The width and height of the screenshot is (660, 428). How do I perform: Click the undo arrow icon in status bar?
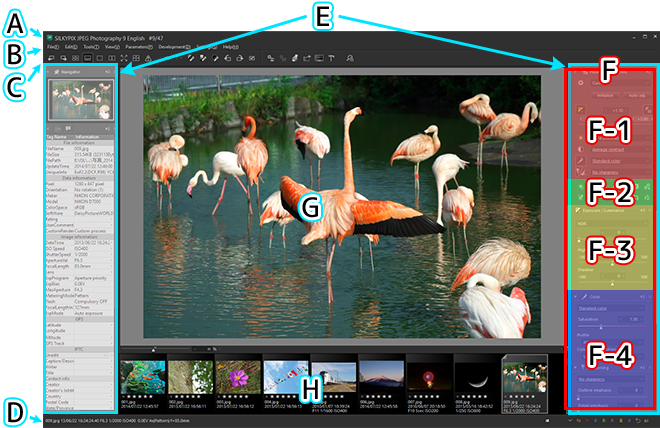pyautogui.click(x=638, y=420)
